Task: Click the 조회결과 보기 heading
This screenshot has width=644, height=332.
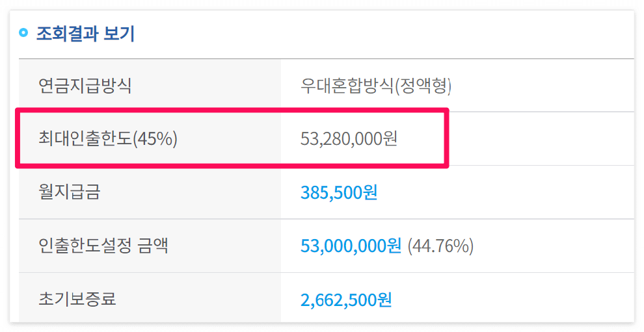Action: (x=85, y=33)
